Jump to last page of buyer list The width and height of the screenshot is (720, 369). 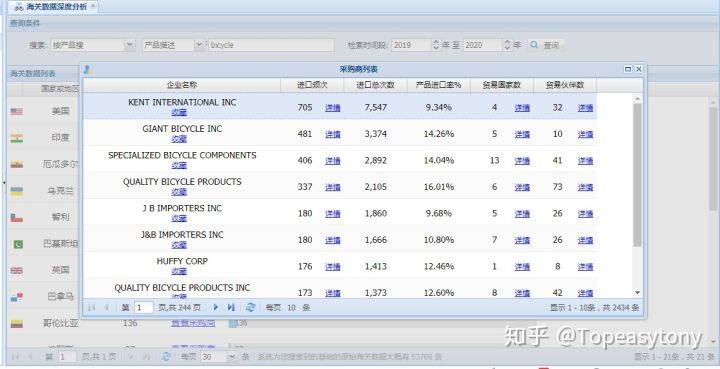point(231,308)
